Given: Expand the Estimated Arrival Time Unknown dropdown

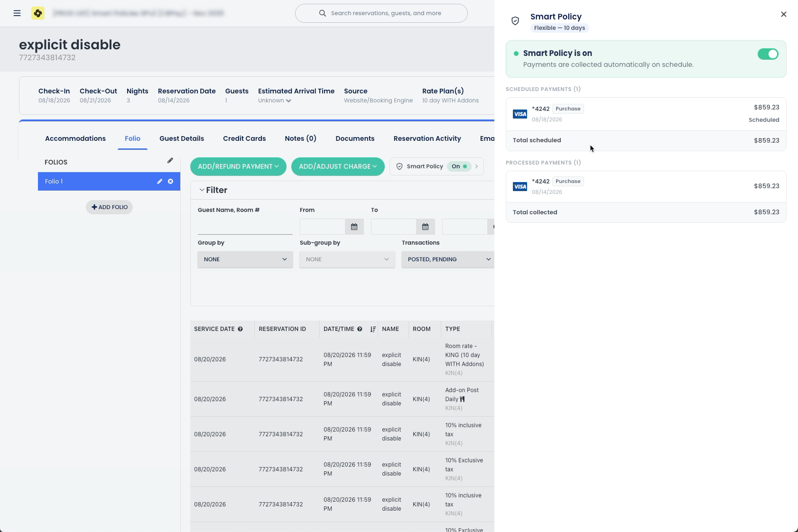Looking at the screenshot, I should point(275,101).
